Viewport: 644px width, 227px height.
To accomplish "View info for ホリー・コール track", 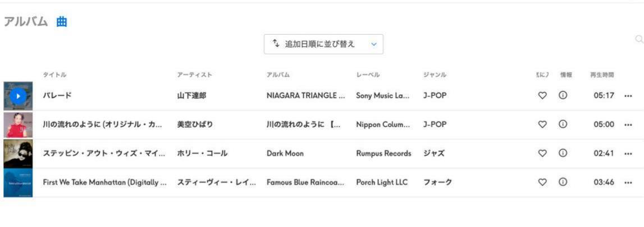I will pos(563,153).
